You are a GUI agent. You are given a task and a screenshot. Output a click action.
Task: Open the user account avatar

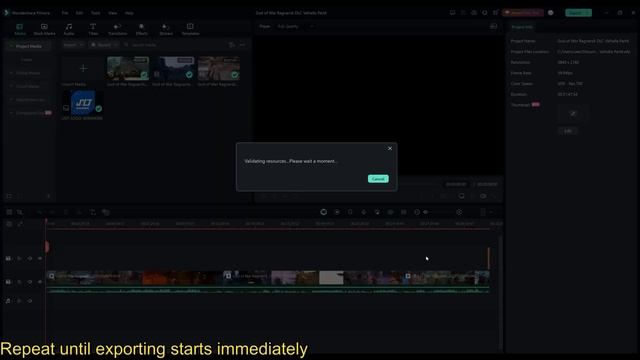coord(551,13)
